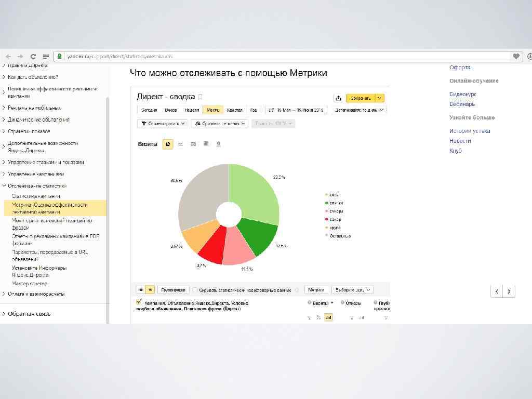Select the line chart view icon
532x399 pixels.
[x=180, y=144]
